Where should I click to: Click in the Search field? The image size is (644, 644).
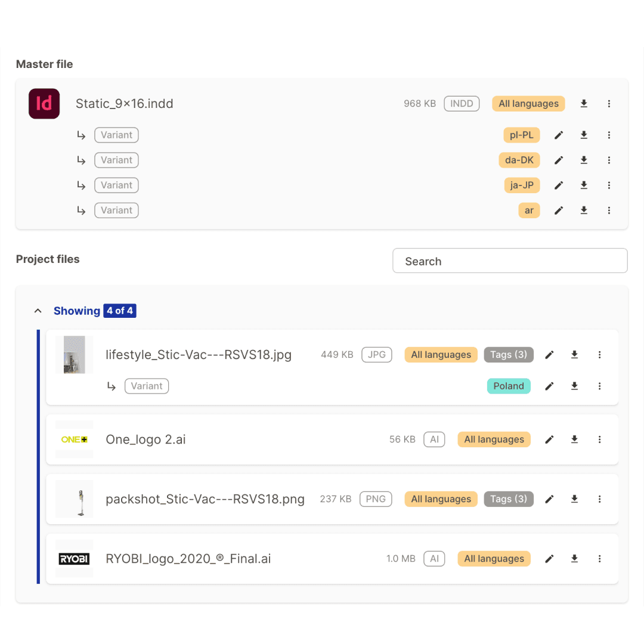(x=510, y=261)
